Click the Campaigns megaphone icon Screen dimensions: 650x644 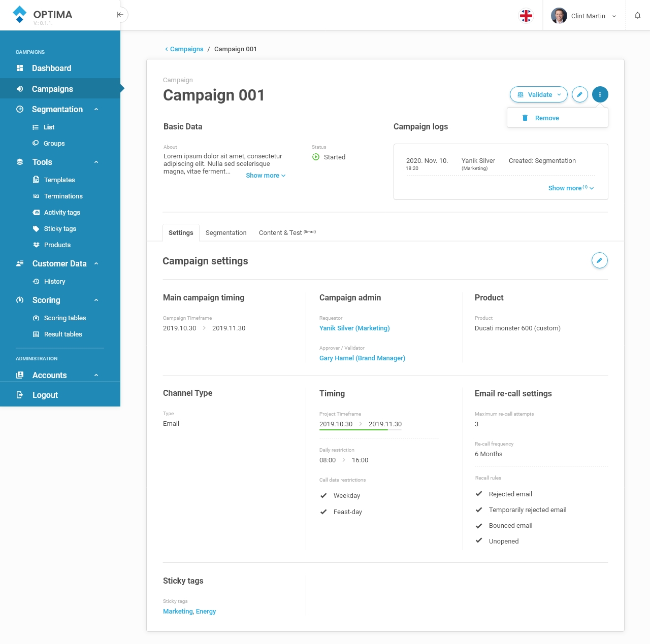click(x=20, y=89)
